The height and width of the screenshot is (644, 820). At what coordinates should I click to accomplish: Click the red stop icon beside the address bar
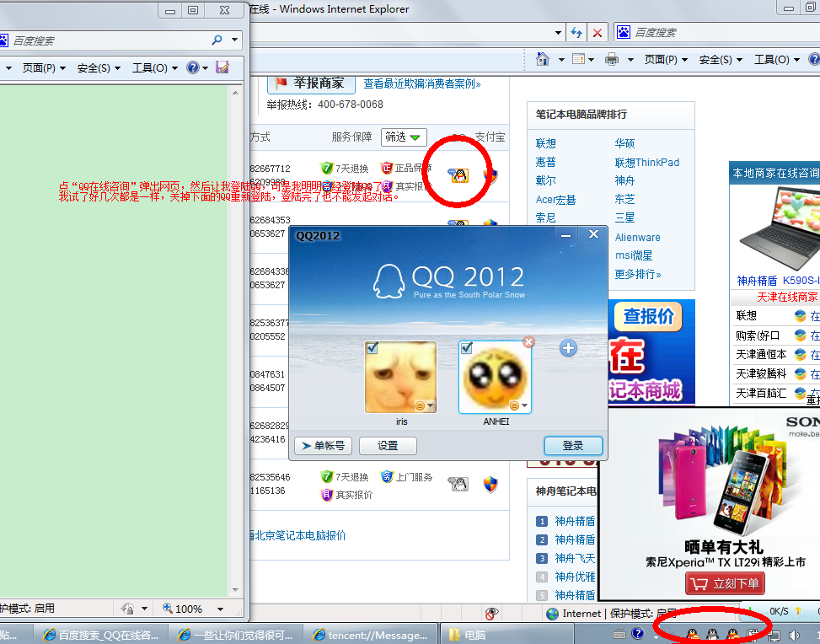[598, 33]
